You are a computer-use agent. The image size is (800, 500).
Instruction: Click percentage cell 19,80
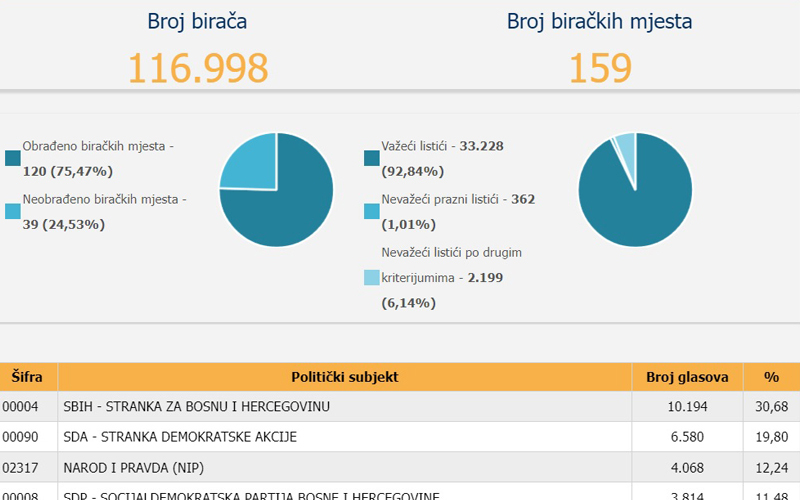coord(771,437)
